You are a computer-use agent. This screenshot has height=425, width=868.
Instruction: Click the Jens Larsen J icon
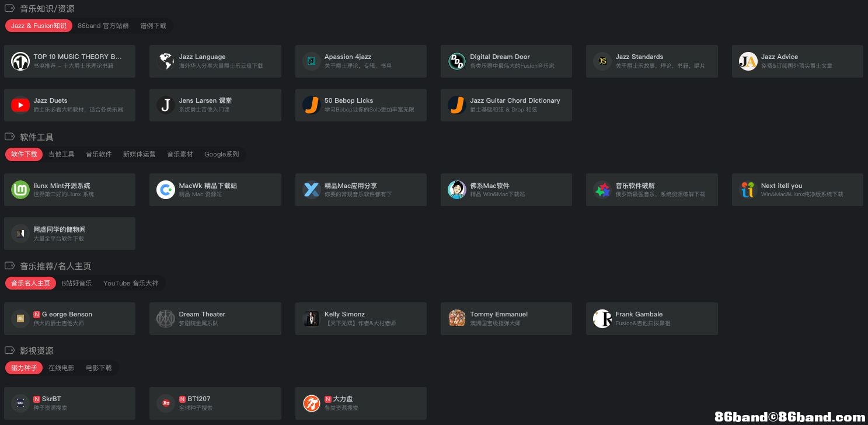click(166, 105)
